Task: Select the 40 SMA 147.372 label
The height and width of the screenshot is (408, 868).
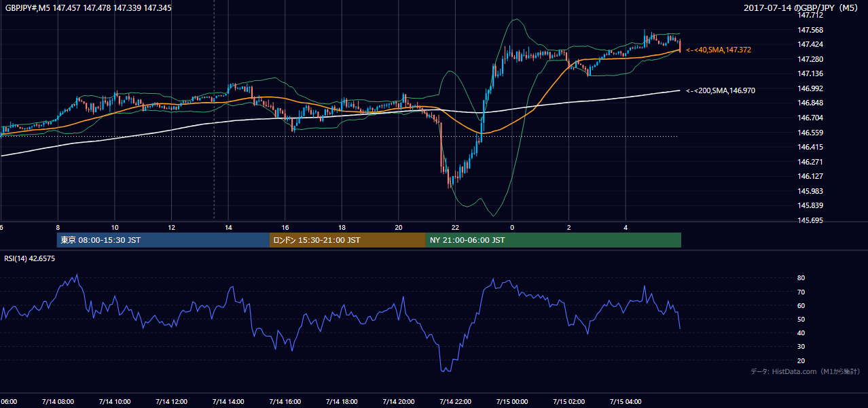Action: point(719,50)
